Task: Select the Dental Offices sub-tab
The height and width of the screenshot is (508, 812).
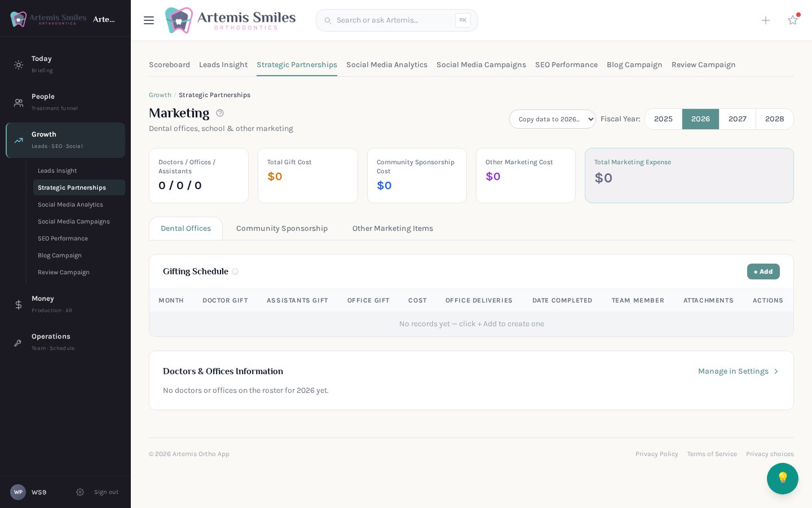Action: coord(186,229)
